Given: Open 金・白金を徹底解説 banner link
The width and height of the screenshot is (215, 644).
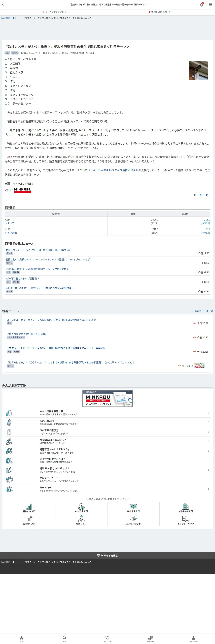Looking at the screenshot, I should point(54,12).
